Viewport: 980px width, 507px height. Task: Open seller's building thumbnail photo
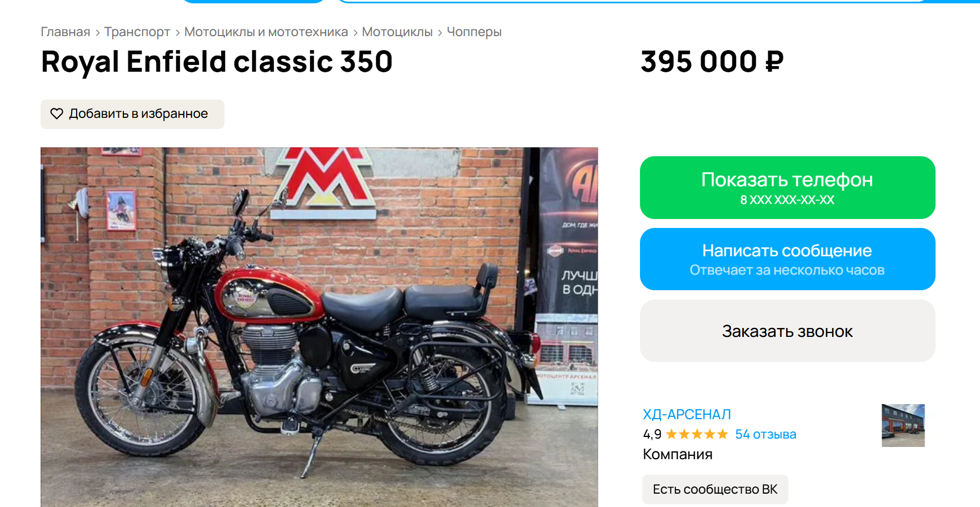[x=903, y=425]
